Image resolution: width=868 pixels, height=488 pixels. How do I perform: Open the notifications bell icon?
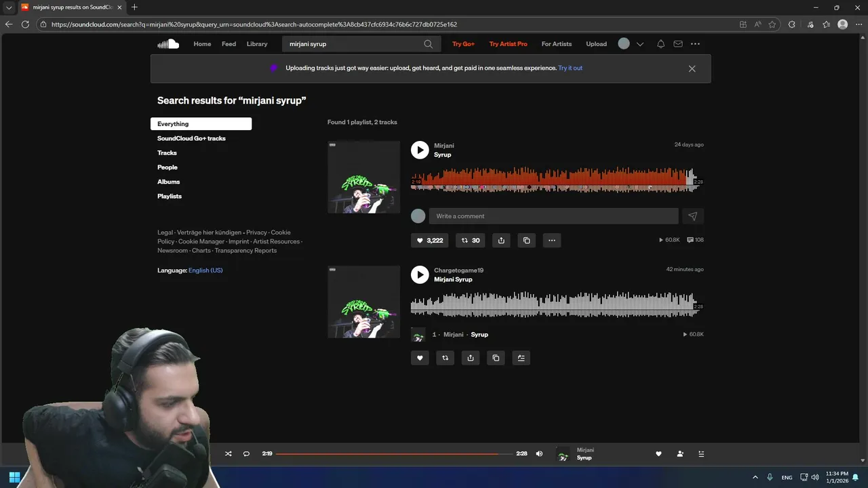660,44
